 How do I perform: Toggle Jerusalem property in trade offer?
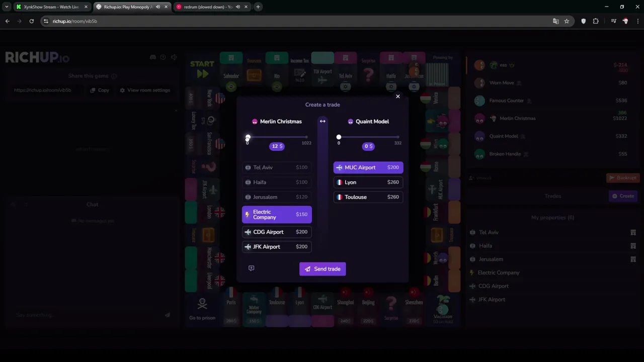point(277,197)
